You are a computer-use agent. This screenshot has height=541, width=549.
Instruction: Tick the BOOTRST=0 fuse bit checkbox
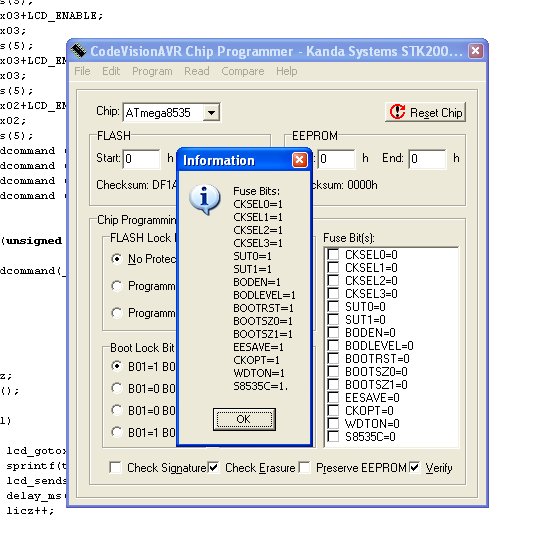[x=333, y=358]
